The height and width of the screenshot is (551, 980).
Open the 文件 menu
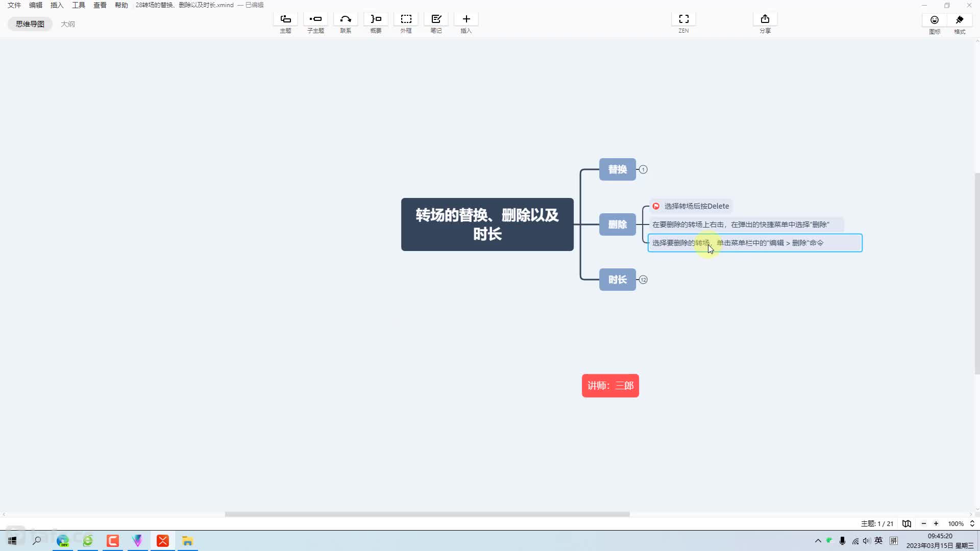point(14,5)
